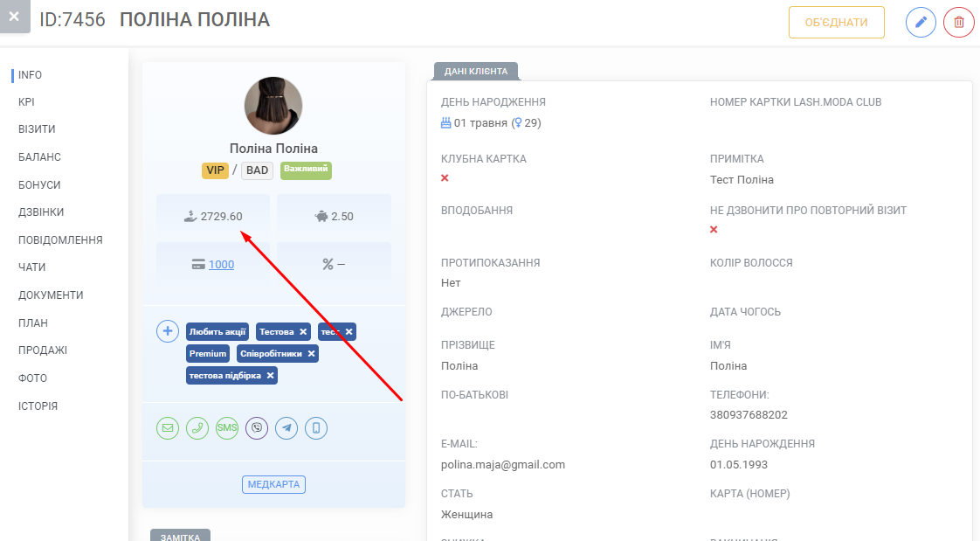Select the ДАНІ КЛІЄНТА tab
The width and height of the screenshot is (980, 541).
point(476,72)
